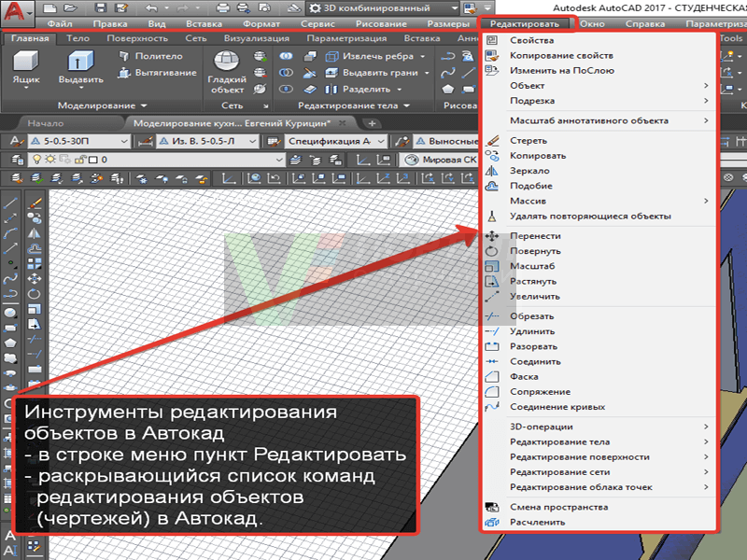Open dropdown arrow next to Разделить
Screen dimensions: 747x560
[400, 90]
